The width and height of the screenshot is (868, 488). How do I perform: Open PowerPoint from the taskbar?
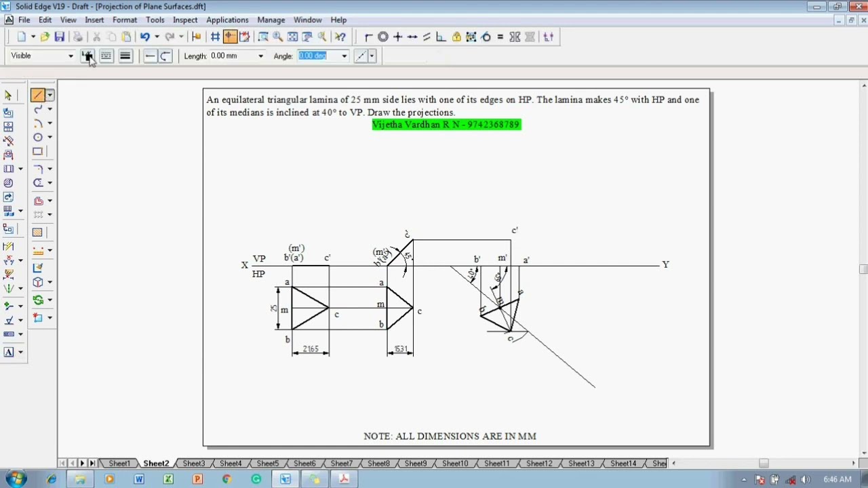pos(197,479)
